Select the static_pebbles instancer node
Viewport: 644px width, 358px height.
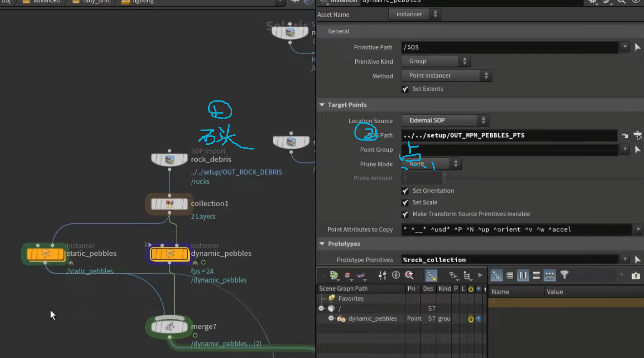click(45, 254)
